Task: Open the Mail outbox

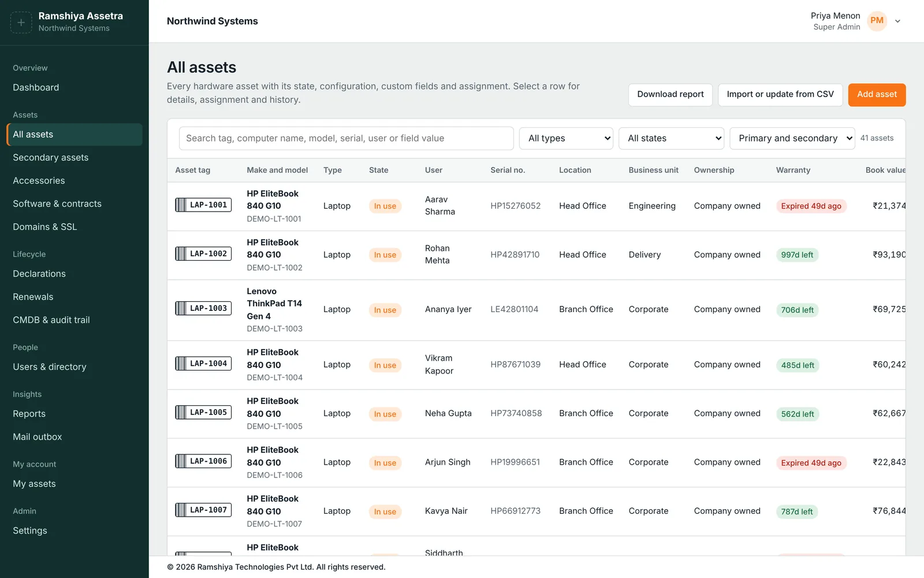Action: pos(74,436)
